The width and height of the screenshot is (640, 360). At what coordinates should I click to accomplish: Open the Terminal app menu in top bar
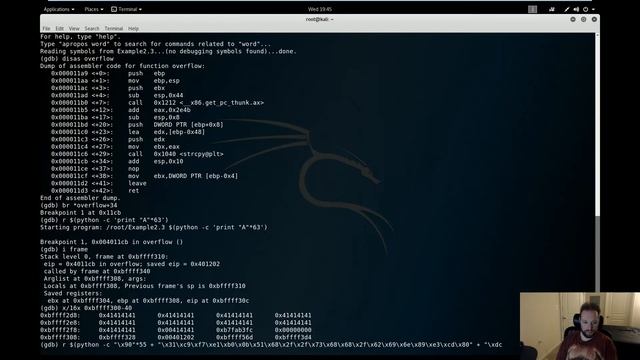click(x=127, y=9)
